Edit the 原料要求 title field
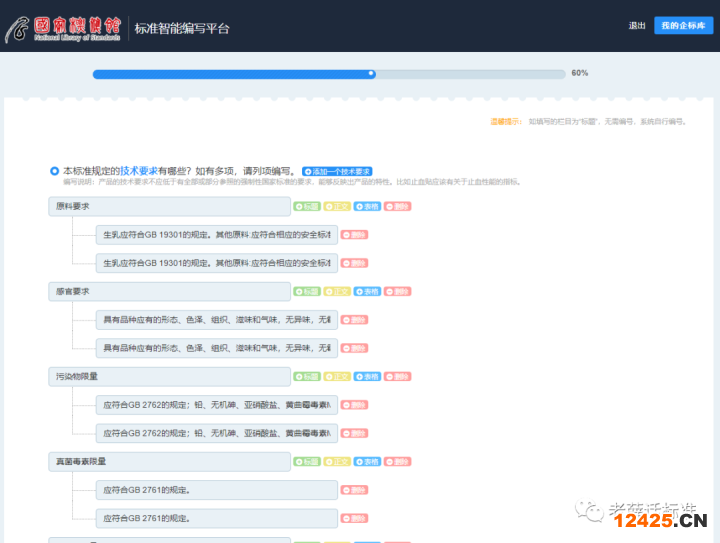720x543 pixels. (168, 206)
